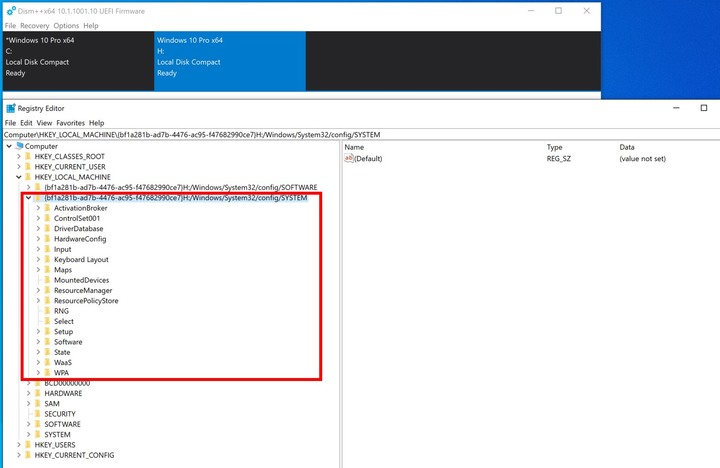Viewport: 720px width, 468px height.
Task: Click the Registry Editor title bar icon
Action: coord(11,108)
